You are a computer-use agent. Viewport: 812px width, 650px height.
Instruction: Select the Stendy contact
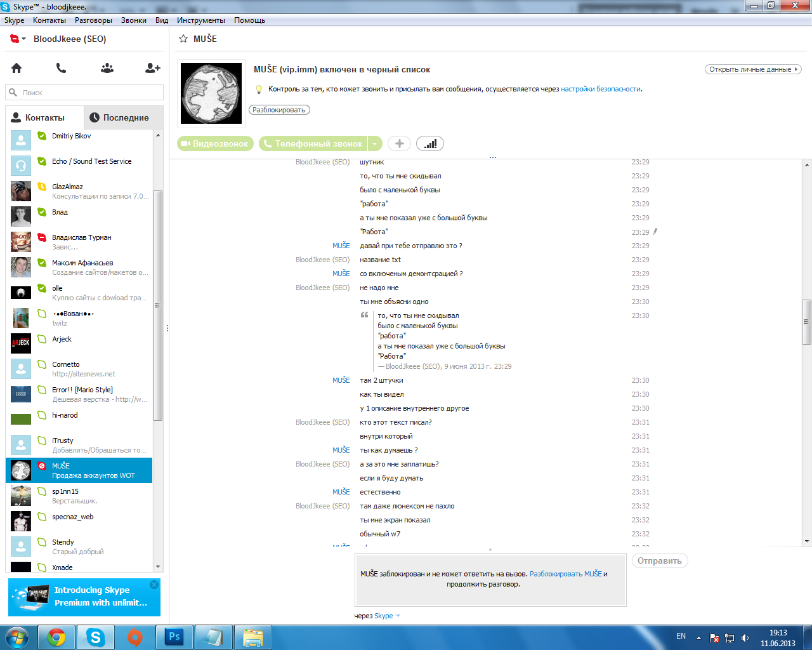[x=79, y=547]
